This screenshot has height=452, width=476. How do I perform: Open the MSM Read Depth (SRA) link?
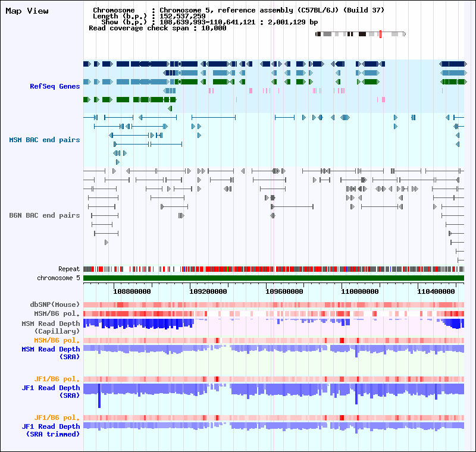click(51, 353)
